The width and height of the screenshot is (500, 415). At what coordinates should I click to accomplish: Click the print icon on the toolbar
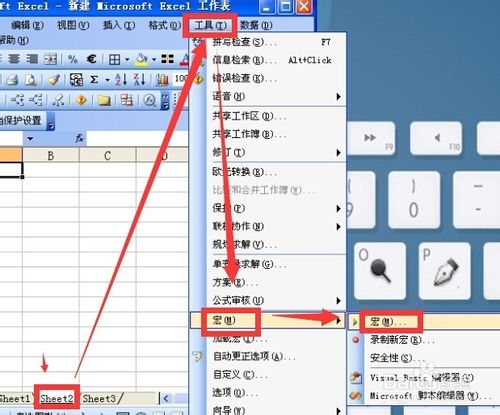(12, 80)
